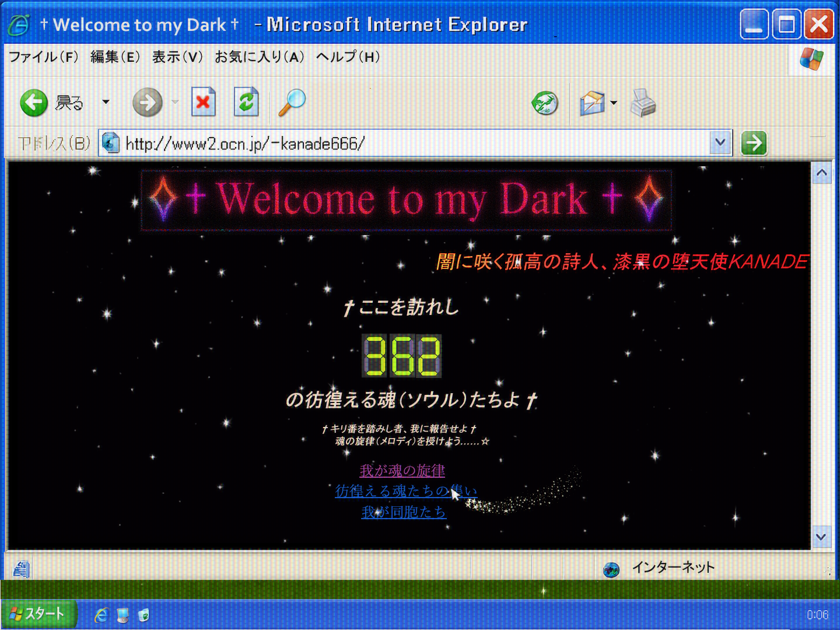
Task: Expand the Mail button dropdown arrow
Action: pos(614,103)
